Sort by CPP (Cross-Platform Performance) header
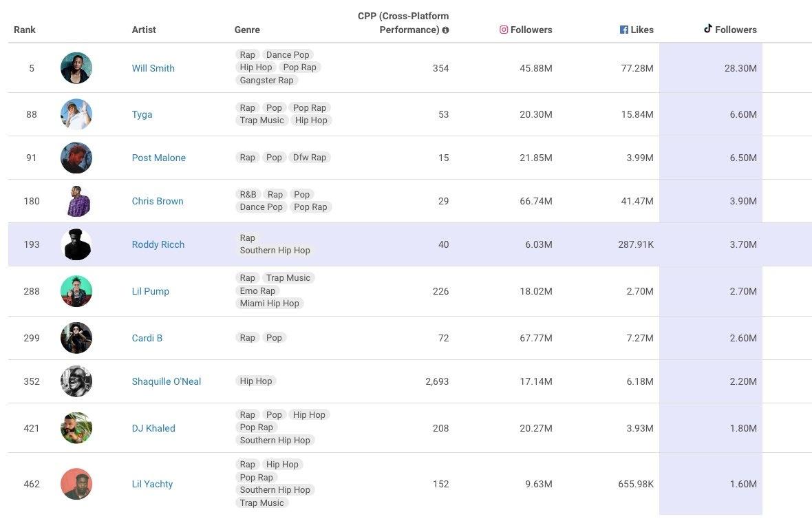Image resolution: width=812 pixels, height=519 pixels. click(403, 23)
